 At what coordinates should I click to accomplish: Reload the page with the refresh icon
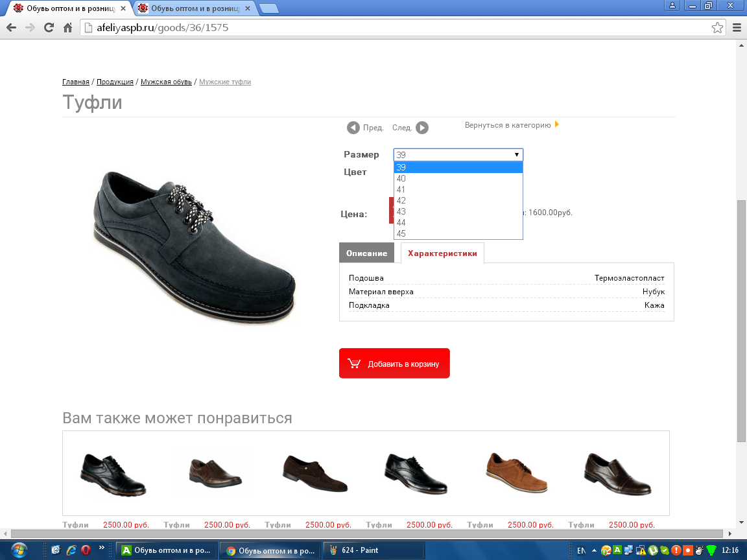pyautogui.click(x=49, y=28)
